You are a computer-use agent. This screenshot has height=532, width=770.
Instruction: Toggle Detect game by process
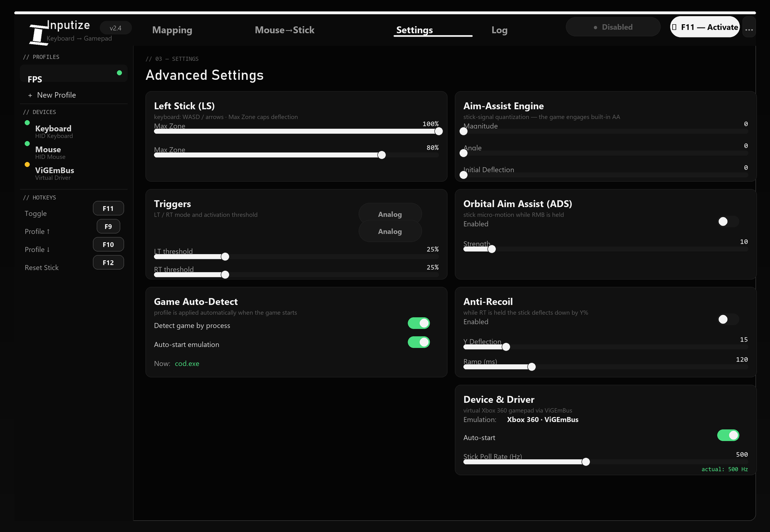click(419, 323)
